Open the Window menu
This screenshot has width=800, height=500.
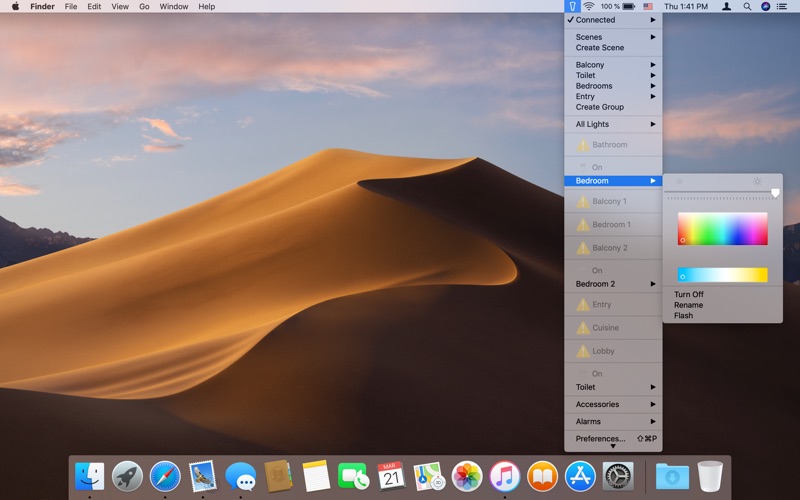(x=173, y=7)
